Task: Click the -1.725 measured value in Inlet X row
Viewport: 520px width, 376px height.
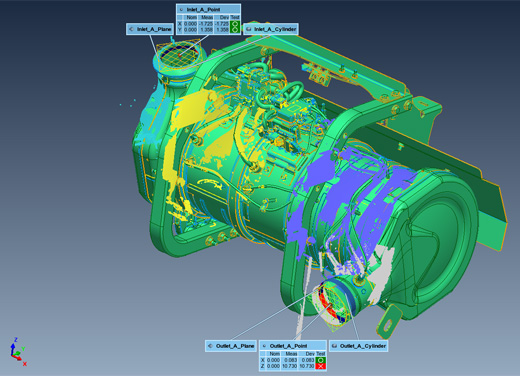Action: pyautogui.click(x=206, y=24)
